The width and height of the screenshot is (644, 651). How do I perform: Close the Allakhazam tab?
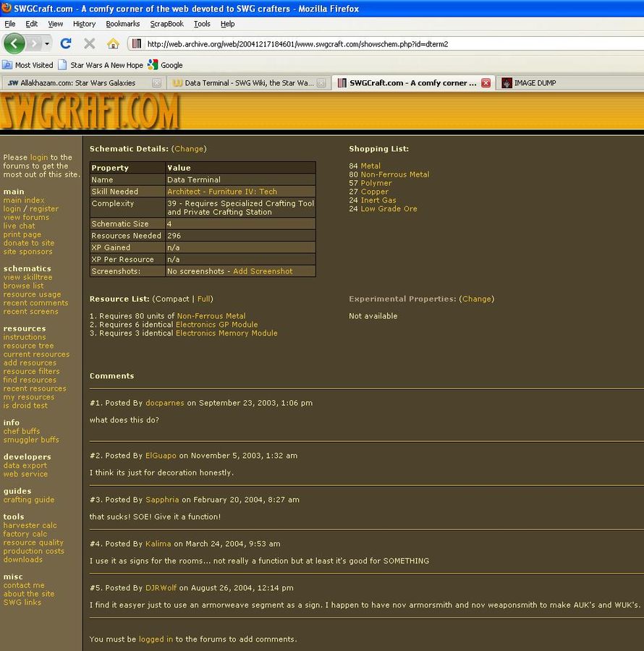[156, 83]
